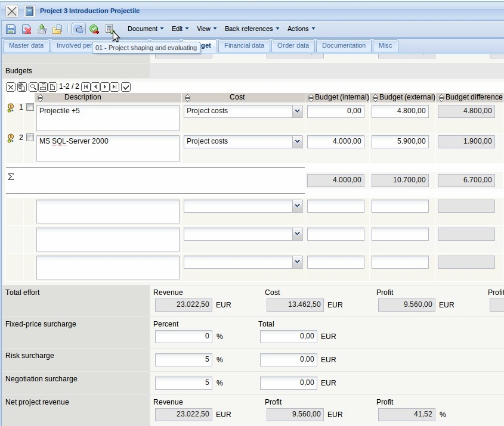Click the green checkmark toolbar icon
504x426 pixels.
point(94,29)
